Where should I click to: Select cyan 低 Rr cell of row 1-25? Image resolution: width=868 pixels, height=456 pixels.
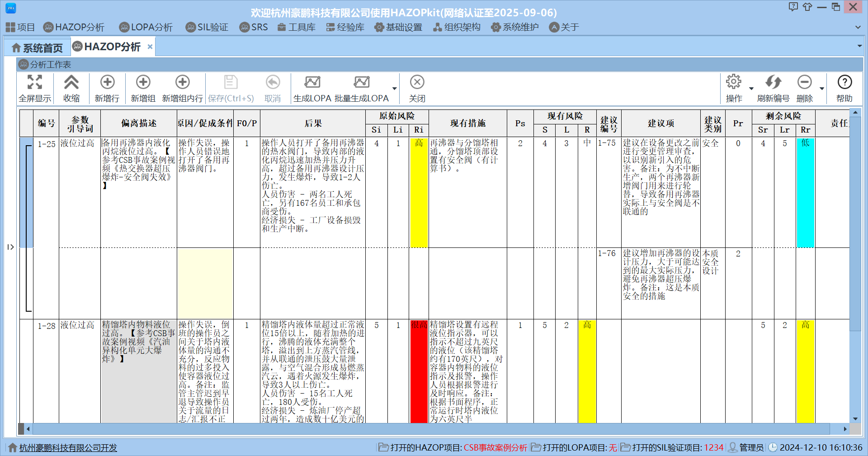(x=806, y=192)
